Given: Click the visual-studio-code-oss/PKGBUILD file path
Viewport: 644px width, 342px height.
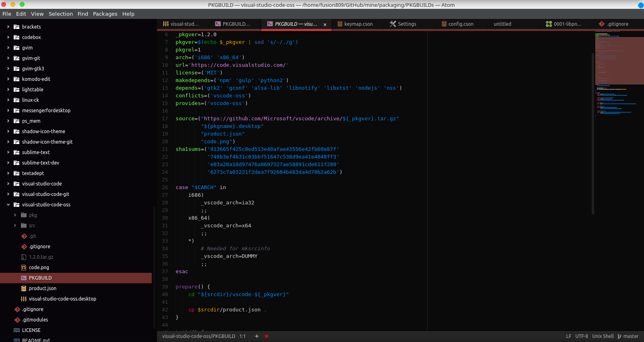Looking at the screenshot, I should coord(198,336).
